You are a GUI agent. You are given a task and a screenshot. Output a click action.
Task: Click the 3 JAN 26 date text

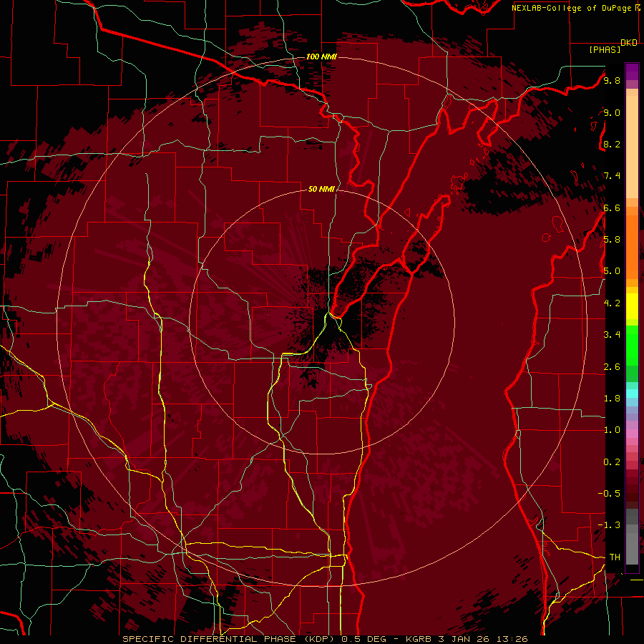coord(465,639)
